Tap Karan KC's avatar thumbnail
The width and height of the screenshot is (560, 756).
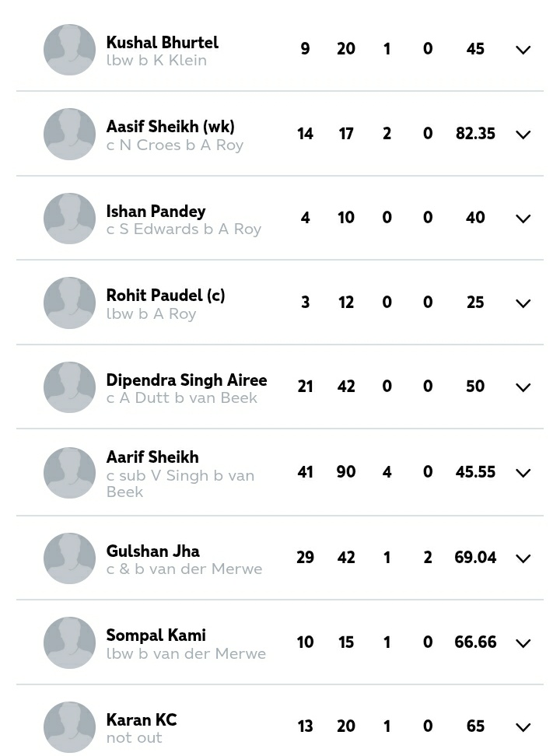pos(69,727)
